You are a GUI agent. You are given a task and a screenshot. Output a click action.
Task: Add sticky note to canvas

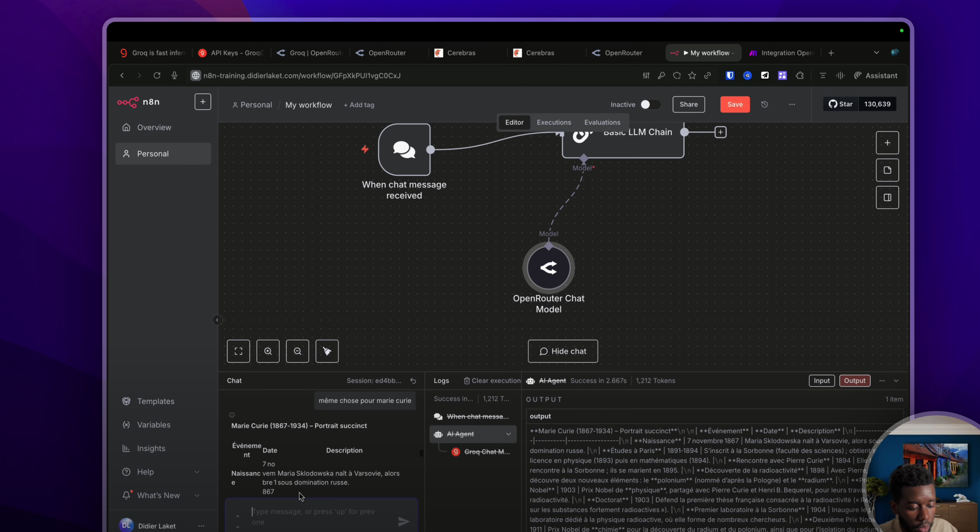887,170
